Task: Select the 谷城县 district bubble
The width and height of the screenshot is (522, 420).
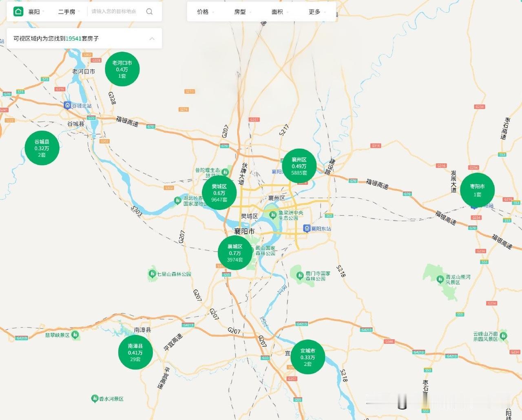Action: [42, 148]
